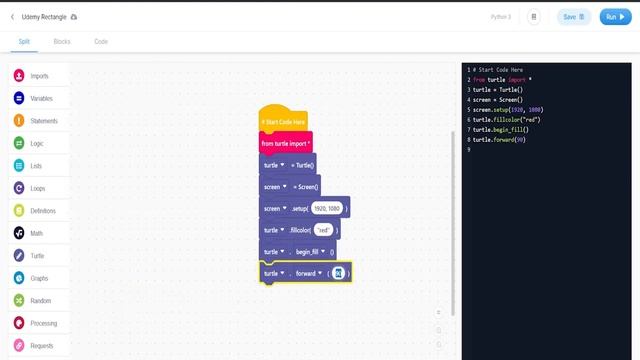Click code line 1 '# Start Code Here'
Image resolution: width=640 pixels, height=360 pixels.
point(498,70)
